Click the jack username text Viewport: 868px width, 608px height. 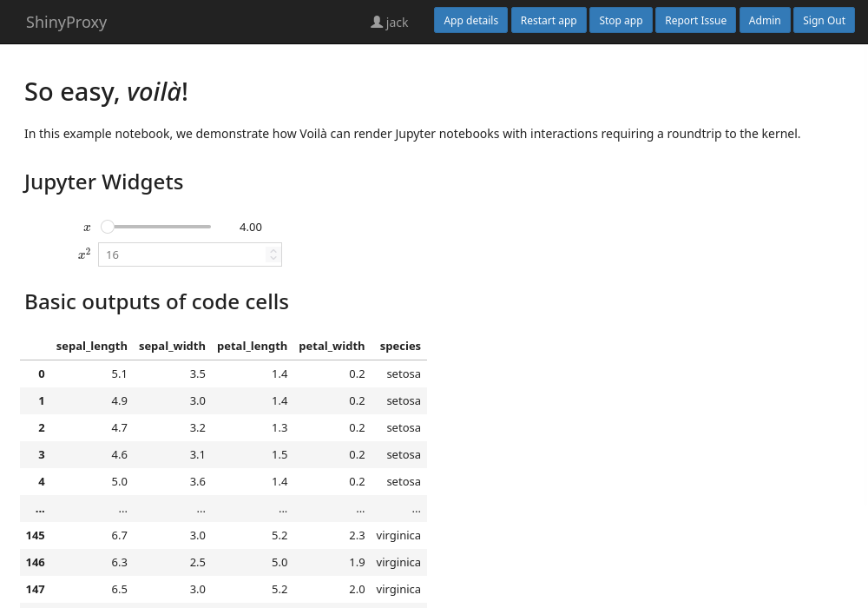pyautogui.click(x=397, y=23)
